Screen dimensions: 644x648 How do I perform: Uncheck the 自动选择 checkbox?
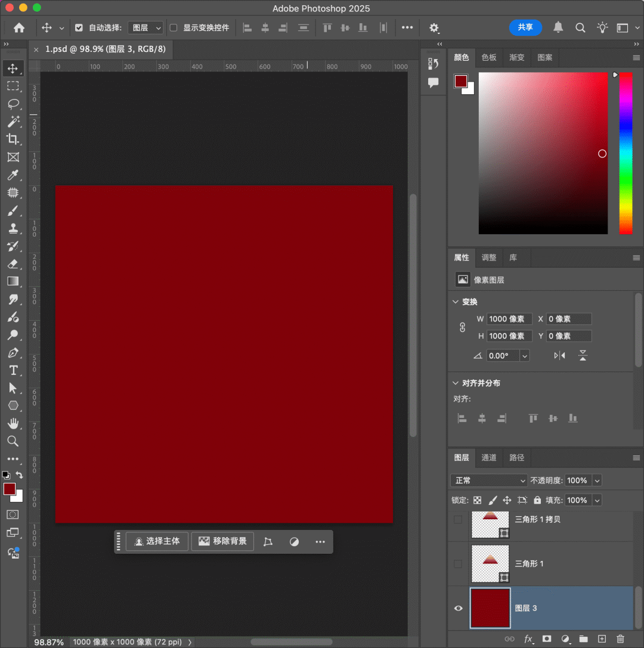(x=79, y=28)
